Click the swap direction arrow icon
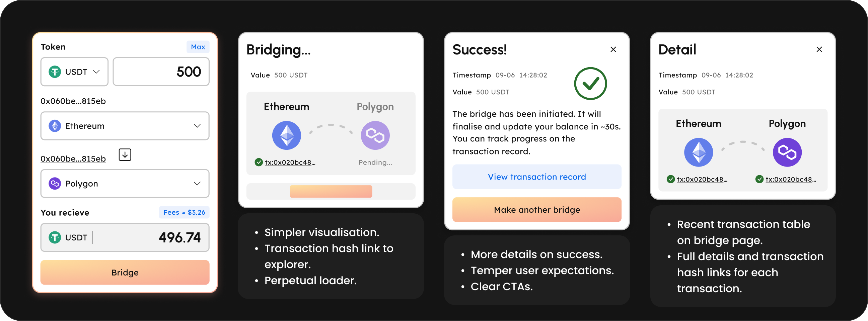 (125, 155)
